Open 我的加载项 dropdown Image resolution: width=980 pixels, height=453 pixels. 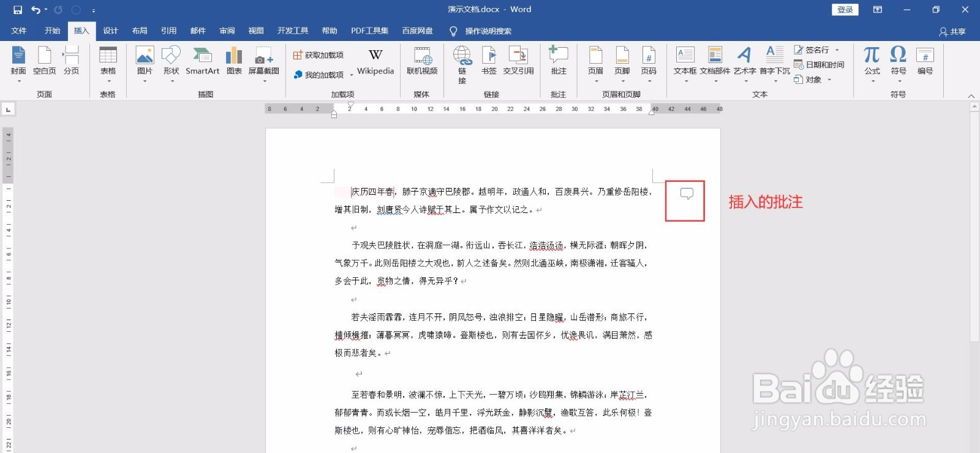(x=323, y=75)
